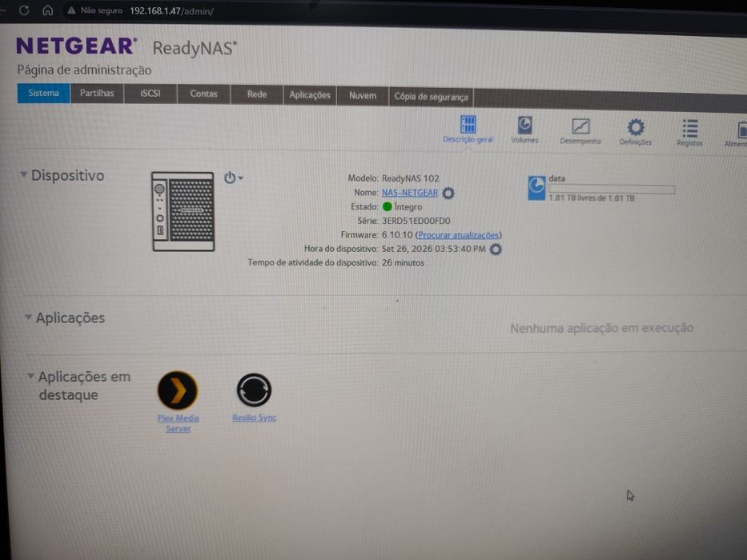This screenshot has height=560, width=747.
Task: Open the Resilio Sync link
Action: tap(254, 418)
